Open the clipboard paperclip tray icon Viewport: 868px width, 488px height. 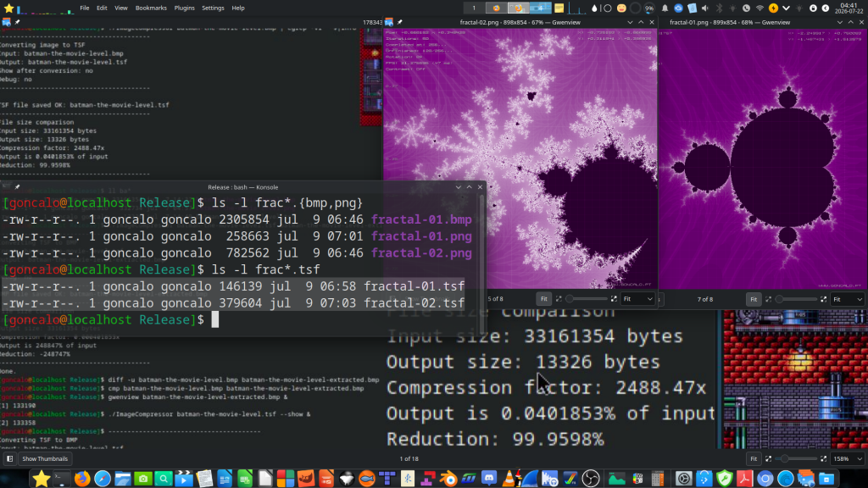click(x=692, y=8)
